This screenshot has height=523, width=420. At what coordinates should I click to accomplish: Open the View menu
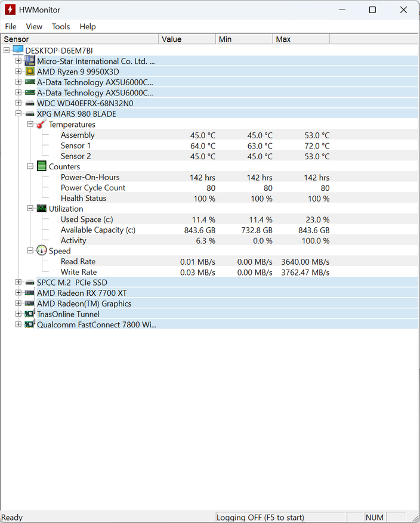pos(34,26)
